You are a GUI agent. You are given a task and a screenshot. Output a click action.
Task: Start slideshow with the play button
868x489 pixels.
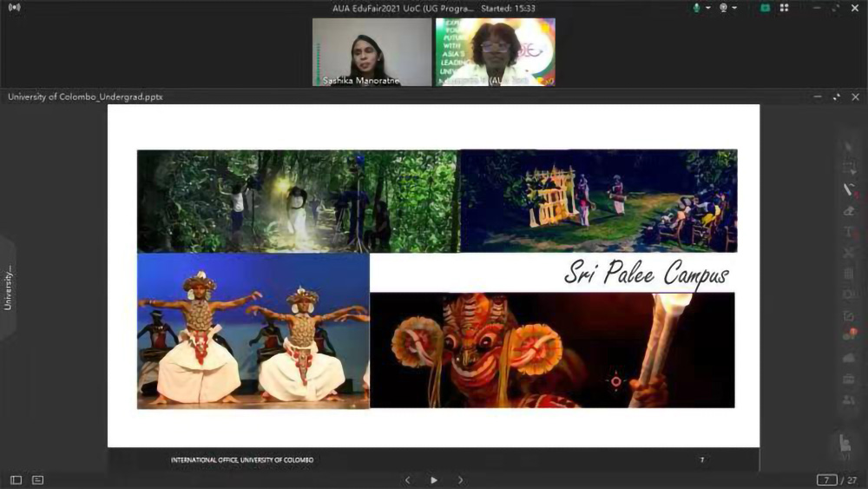pos(434,480)
